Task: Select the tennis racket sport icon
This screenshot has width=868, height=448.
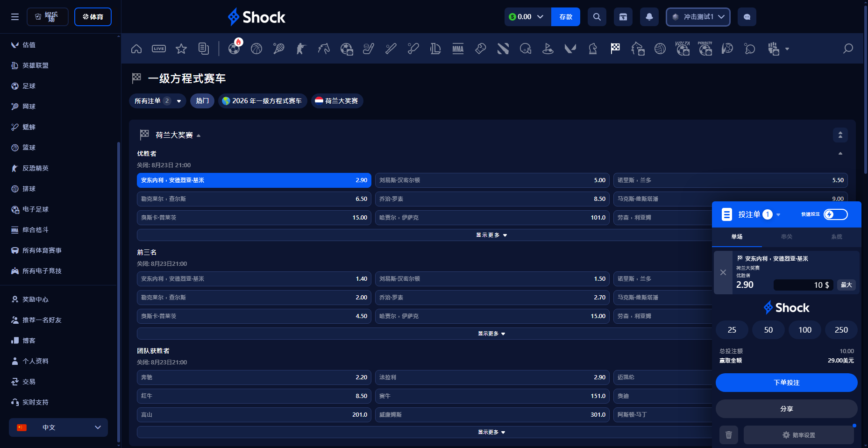Action: tap(279, 49)
